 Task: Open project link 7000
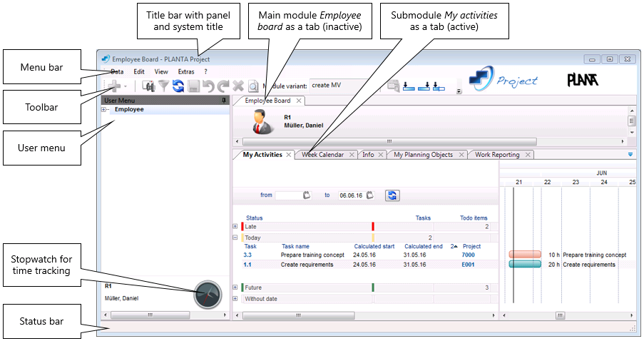click(x=469, y=255)
